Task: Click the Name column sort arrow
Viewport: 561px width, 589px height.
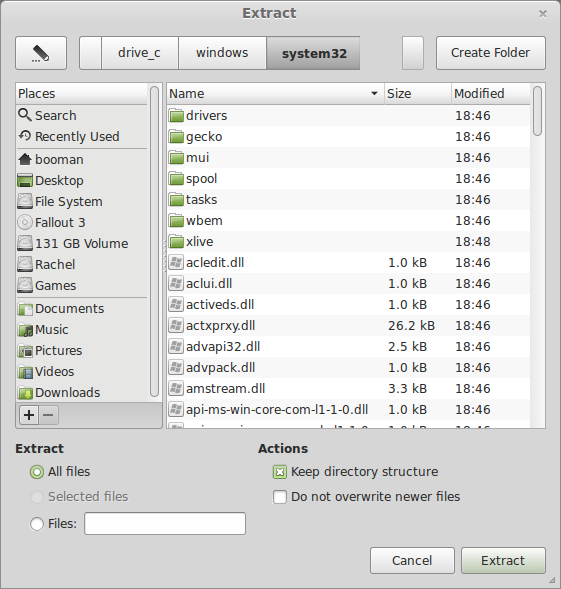Action: pyautogui.click(x=374, y=93)
